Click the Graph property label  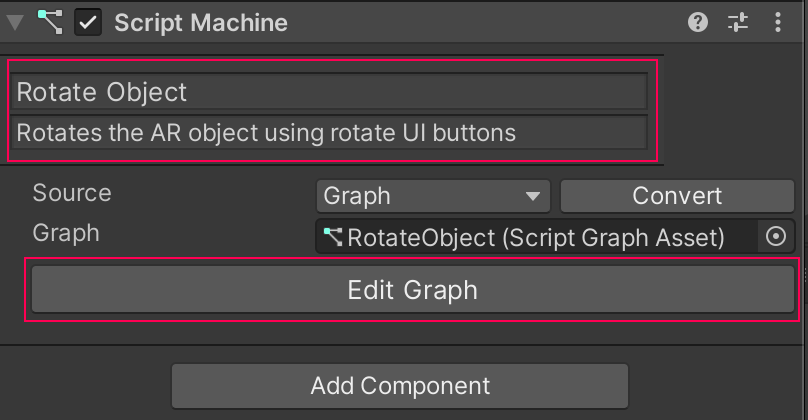click(66, 233)
